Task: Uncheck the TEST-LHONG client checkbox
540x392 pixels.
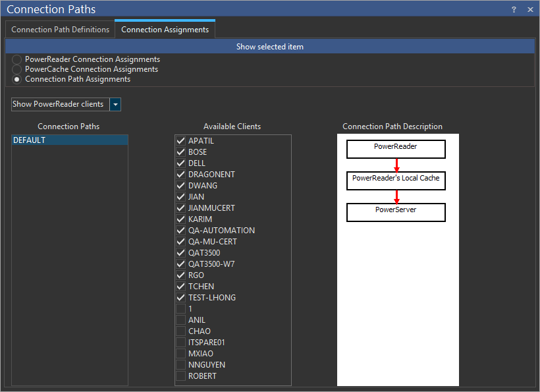Action: (x=180, y=298)
